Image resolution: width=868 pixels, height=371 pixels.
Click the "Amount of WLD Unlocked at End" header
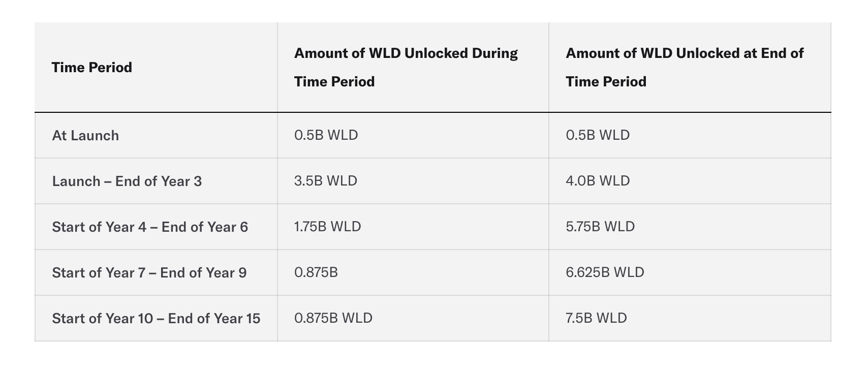pos(684,67)
